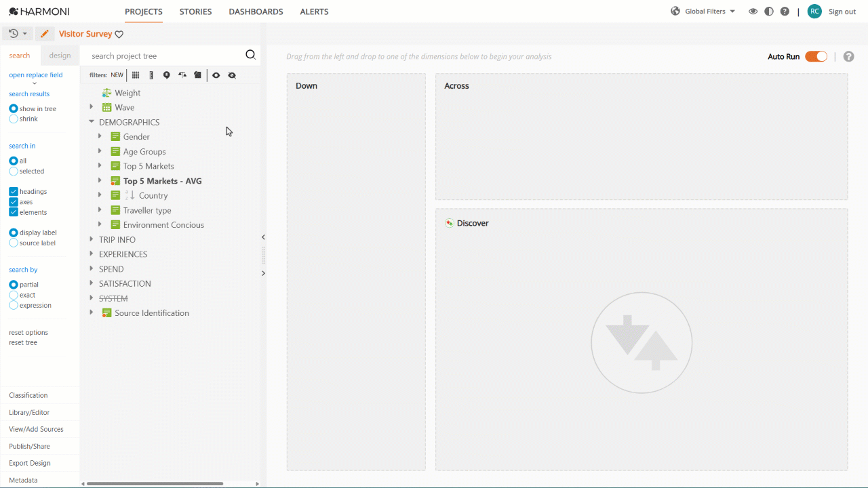Click the grid filter icon in filters bar

(x=136, y=75)
